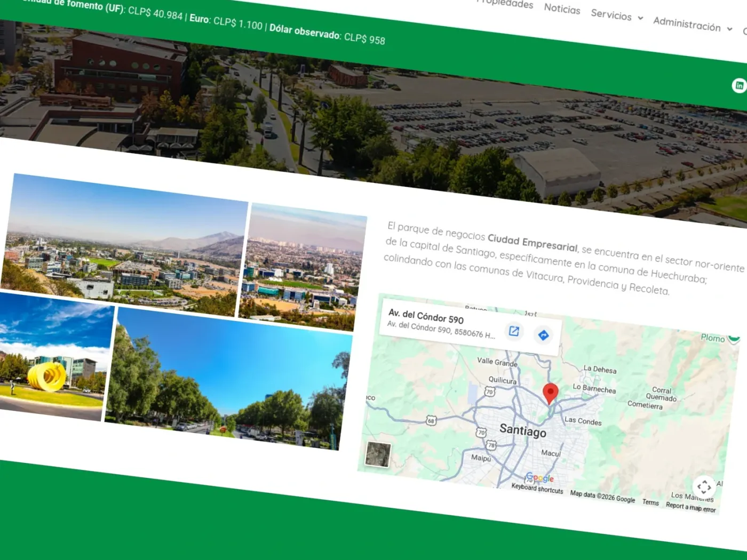Open the Servicios menu item
This screenshot has width=747, height=560.
coord(611,14)
